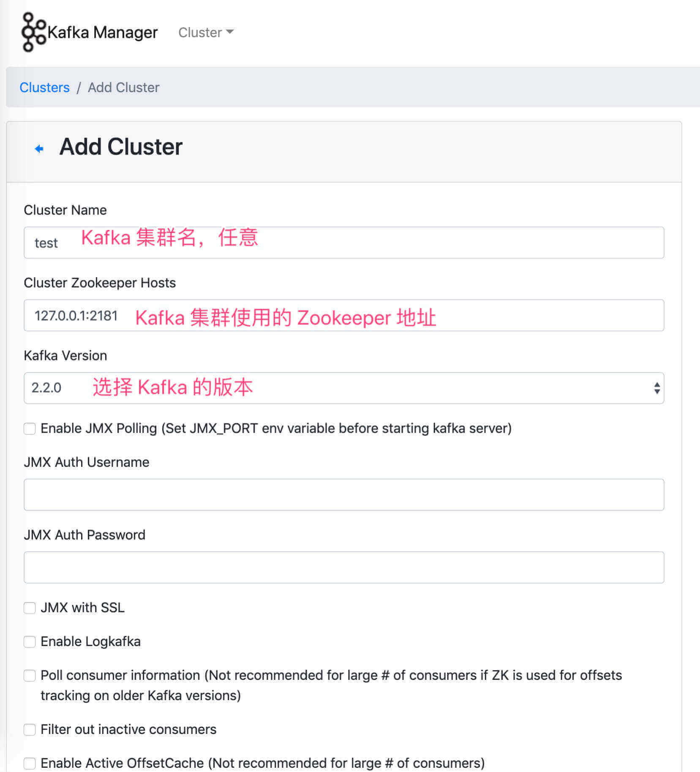
Task: Click the Add Cluster breadcrumb item
Action: (x=123, y=87)
